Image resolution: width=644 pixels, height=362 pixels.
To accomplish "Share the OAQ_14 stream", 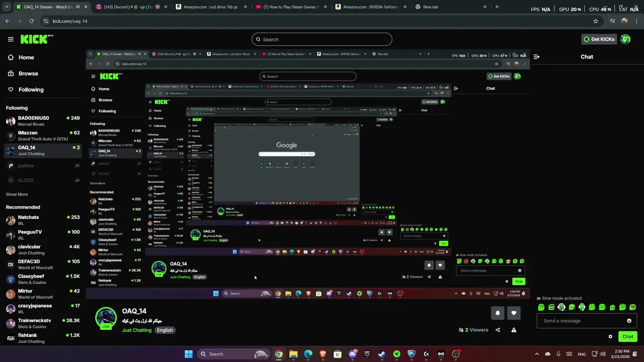I will pyautogui.click(x=498, y=330).
